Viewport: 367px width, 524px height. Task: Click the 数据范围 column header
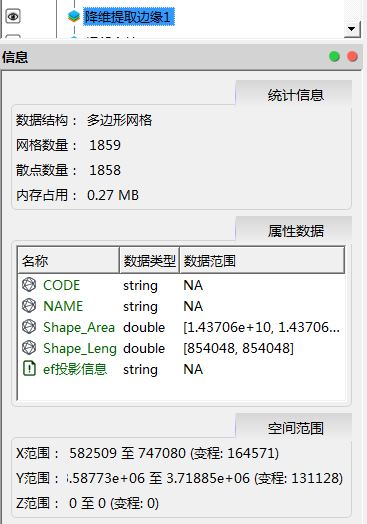point(262,260)
